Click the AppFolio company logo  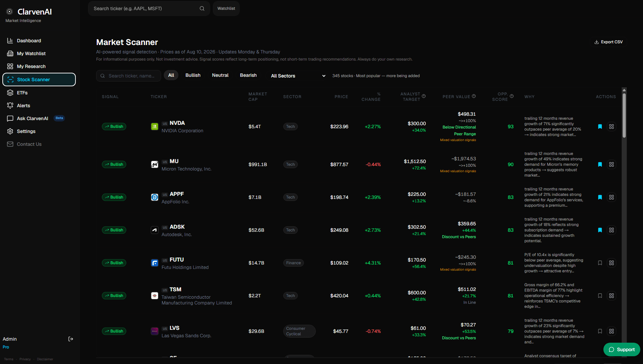pos(155,197)
